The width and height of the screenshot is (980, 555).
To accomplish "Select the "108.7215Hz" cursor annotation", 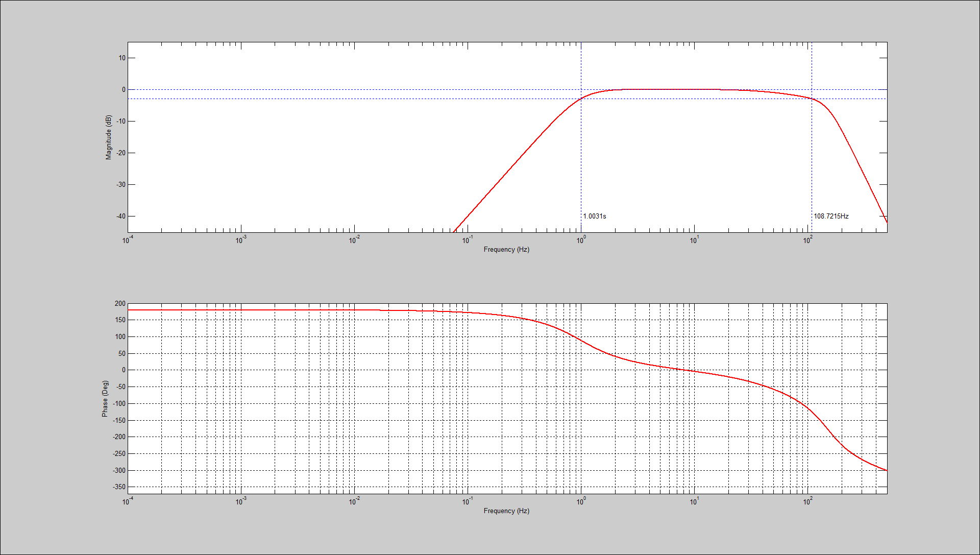I will (831, 216).
